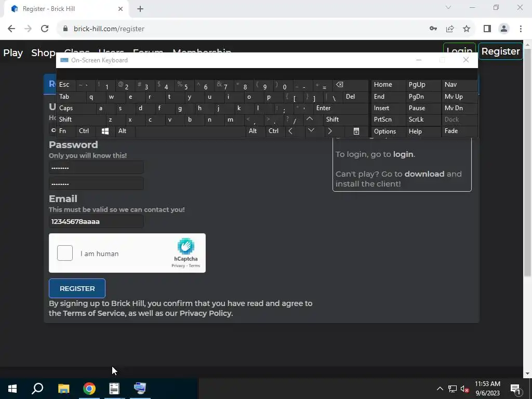
Task: Tap the up arrow key on On-Screen Keyboard
Action: tap(310, 119)
